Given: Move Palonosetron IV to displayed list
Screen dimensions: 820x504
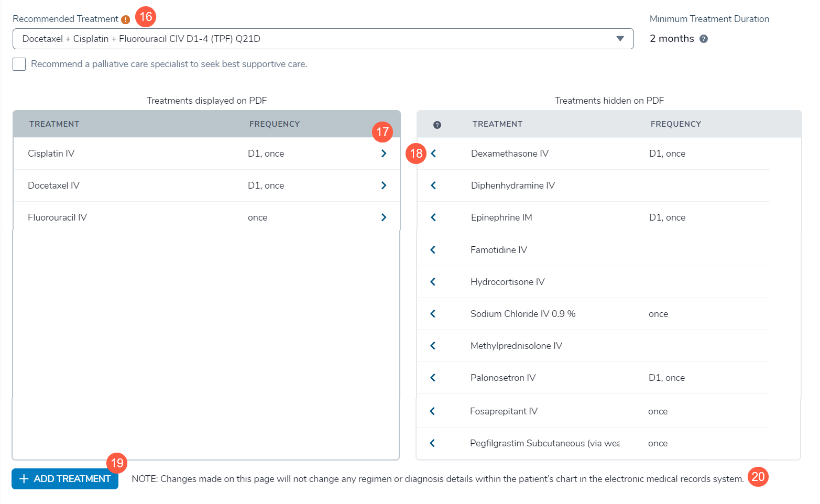Looking at the screenshot, I should [x=433, y=378].
